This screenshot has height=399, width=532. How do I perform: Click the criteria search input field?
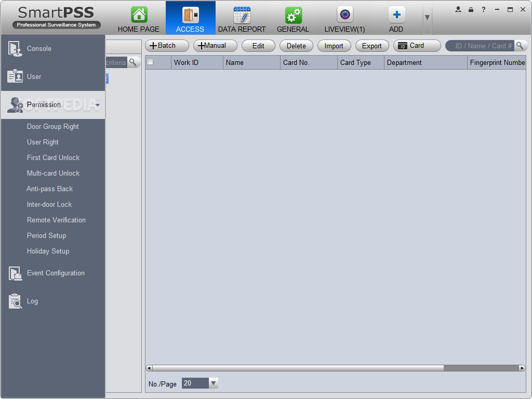pyautogui.click(x=116, y=62)
